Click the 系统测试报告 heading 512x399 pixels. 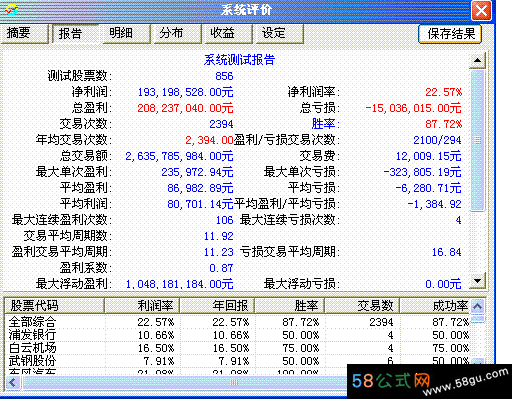(239, 60)
